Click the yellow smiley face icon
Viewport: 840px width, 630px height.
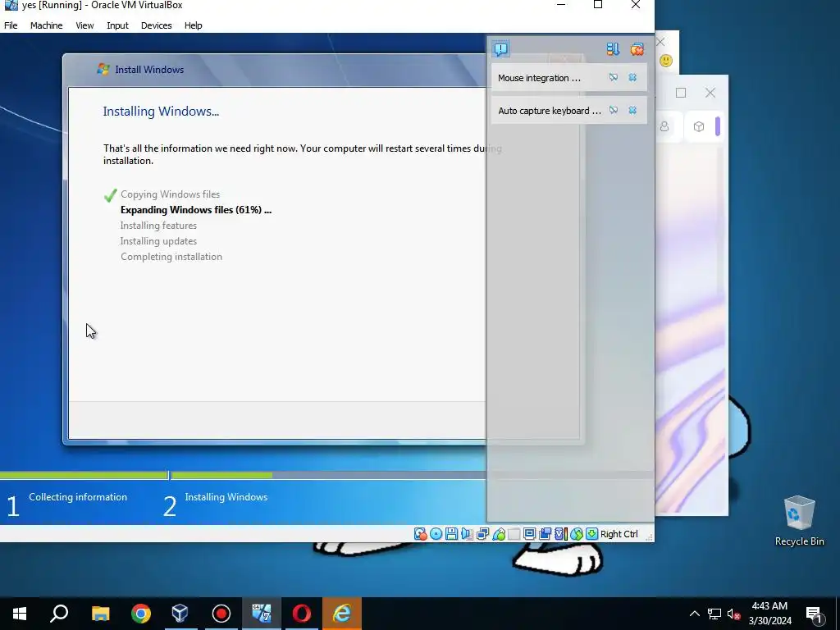click(x=666, y=61)
